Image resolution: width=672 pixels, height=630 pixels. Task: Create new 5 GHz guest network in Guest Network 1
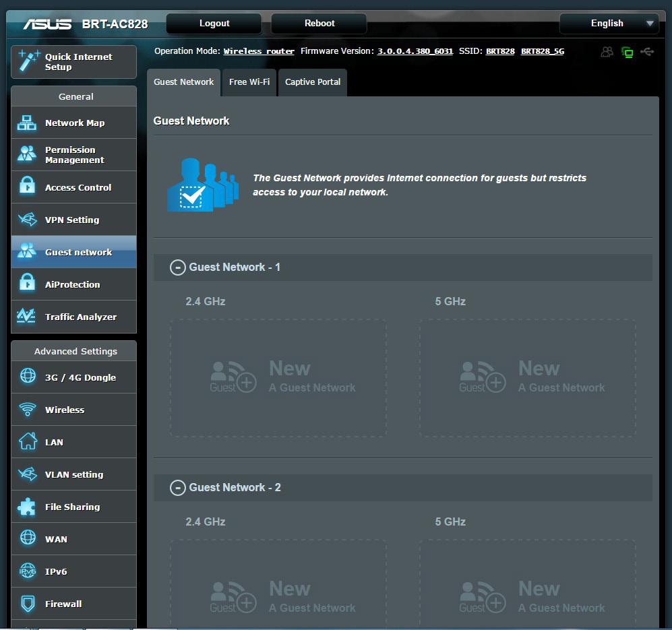pos(528,378)
